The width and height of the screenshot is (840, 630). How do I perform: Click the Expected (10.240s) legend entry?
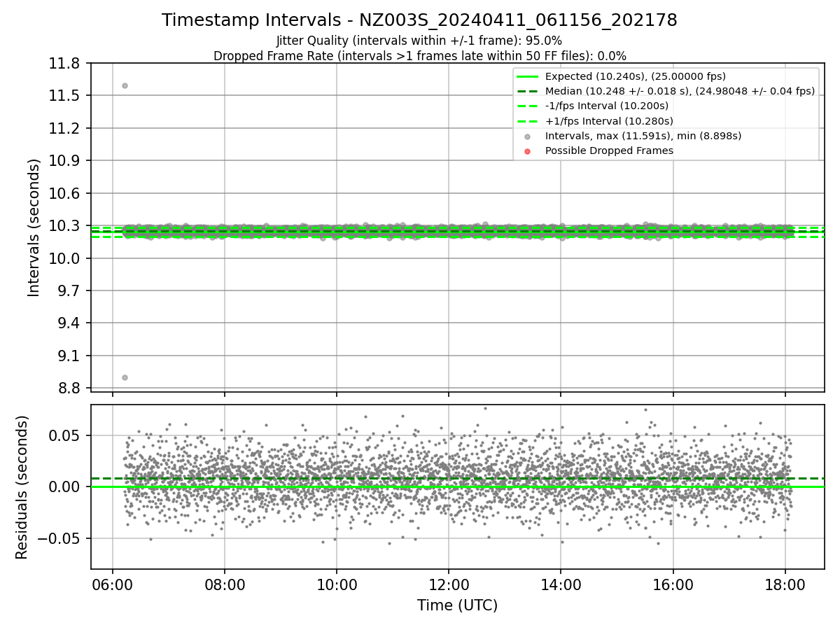[x=636, y=76]
